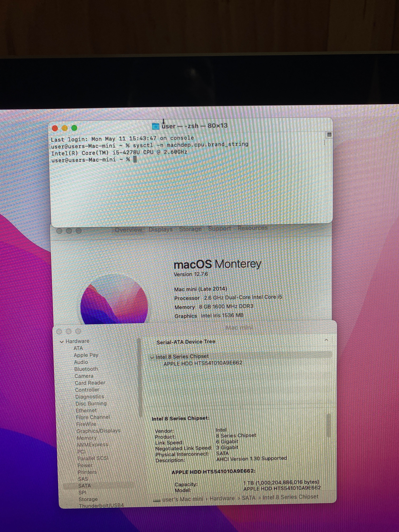Click Intel 8 Series Chipset in path bar
Screen dimensions: 399x532
[x=290, y=497]
